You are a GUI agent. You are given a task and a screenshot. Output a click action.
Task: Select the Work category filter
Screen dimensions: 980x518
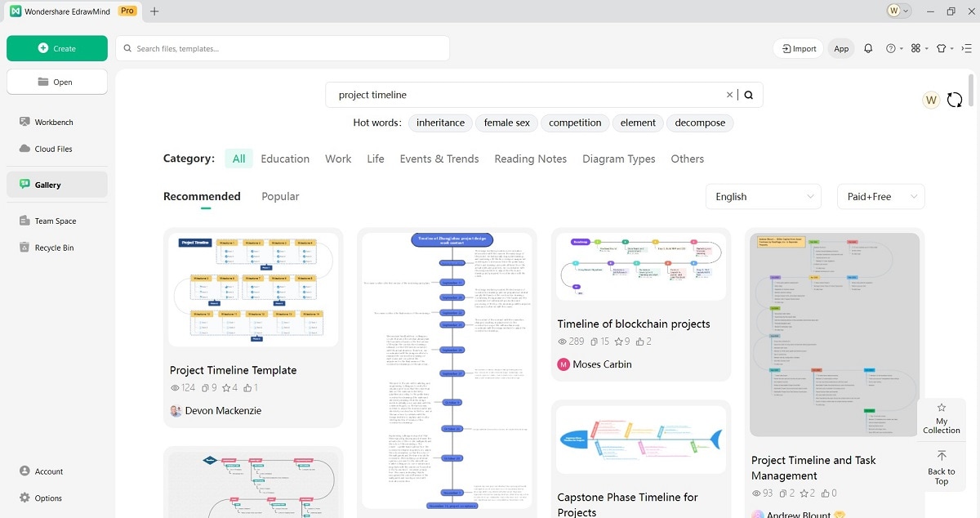point(338,159)
